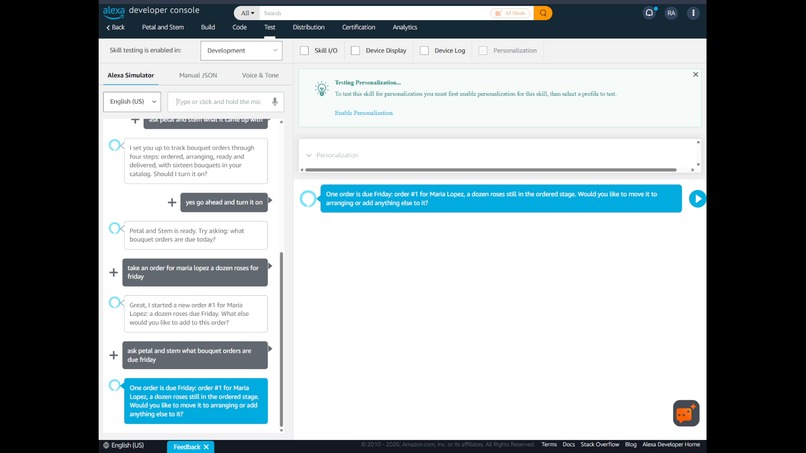Switch to the Code tab

click(x=240, y=27)
